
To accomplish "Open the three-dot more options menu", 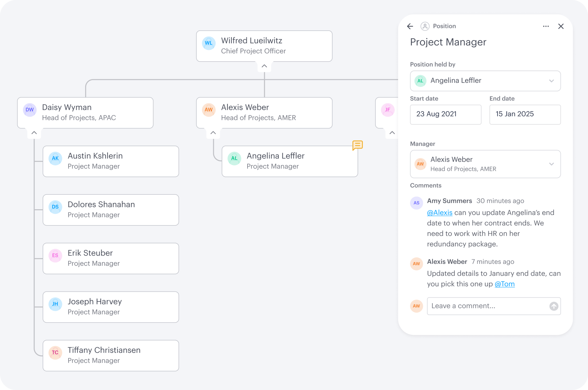I will coord(546,26).
